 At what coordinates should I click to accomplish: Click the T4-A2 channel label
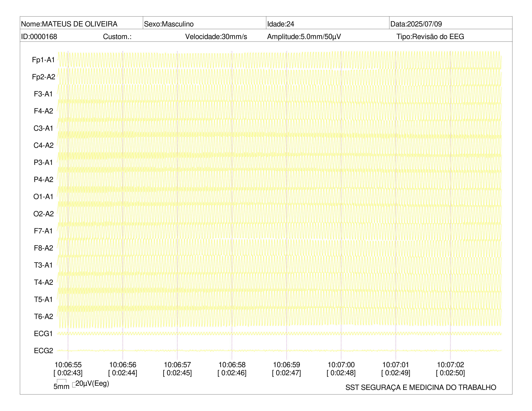click(x=43, y=282)
